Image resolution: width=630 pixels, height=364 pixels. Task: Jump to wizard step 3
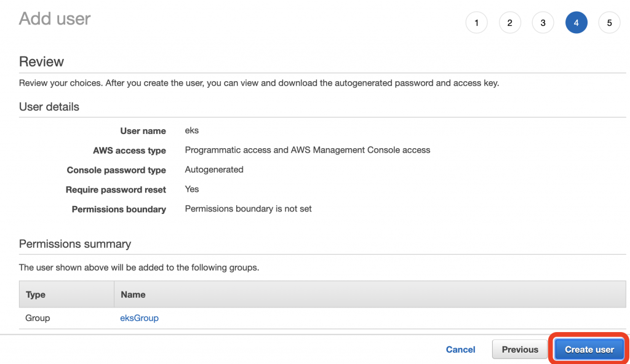[x=543, y=23]
